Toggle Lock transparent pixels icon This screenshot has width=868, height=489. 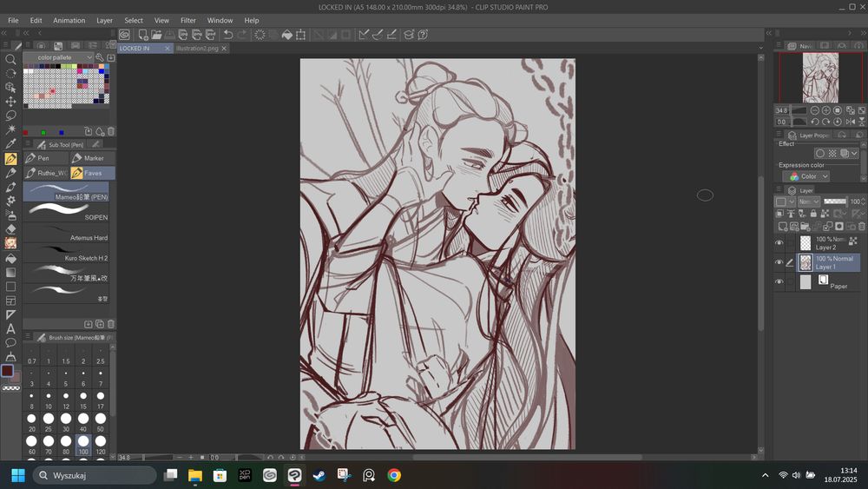tap(825, 213)
